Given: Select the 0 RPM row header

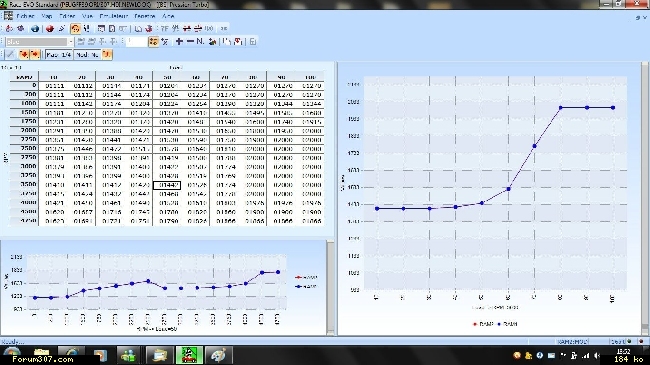Looking at the screenshot, I should [x=24, y=85].
